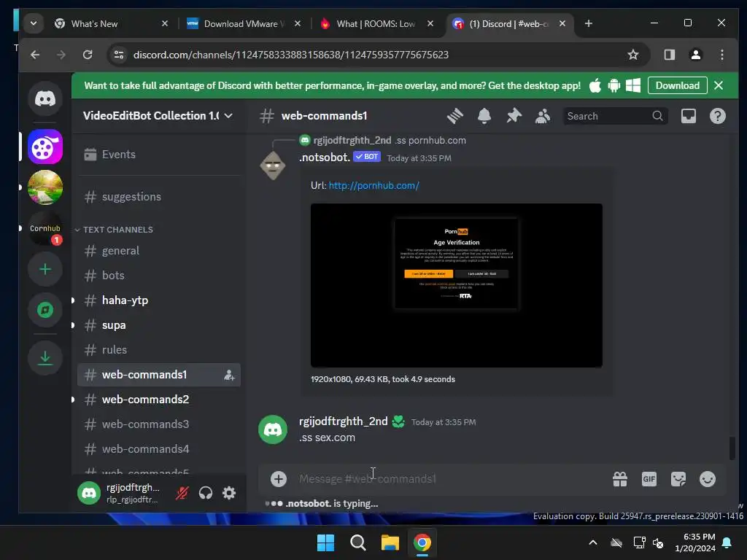
Task: Open the web-commands4 channel
Action: [x=159, y=448]
